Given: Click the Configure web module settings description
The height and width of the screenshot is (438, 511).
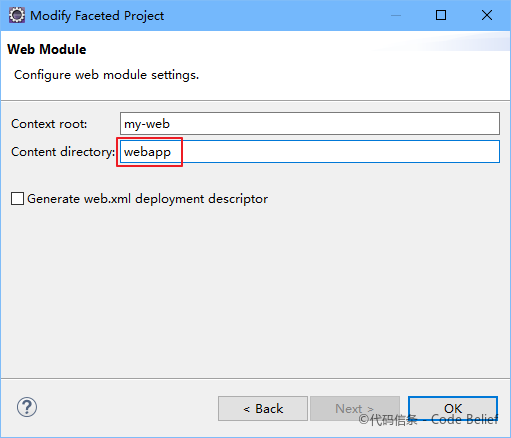Looking at the screenshot, I should tap(106, 75).
